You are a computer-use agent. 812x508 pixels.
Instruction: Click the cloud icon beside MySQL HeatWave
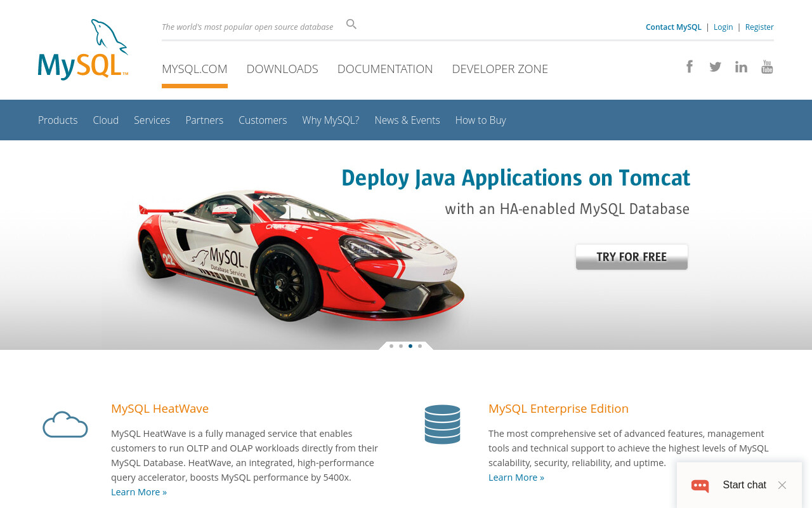tap(65, 425)
